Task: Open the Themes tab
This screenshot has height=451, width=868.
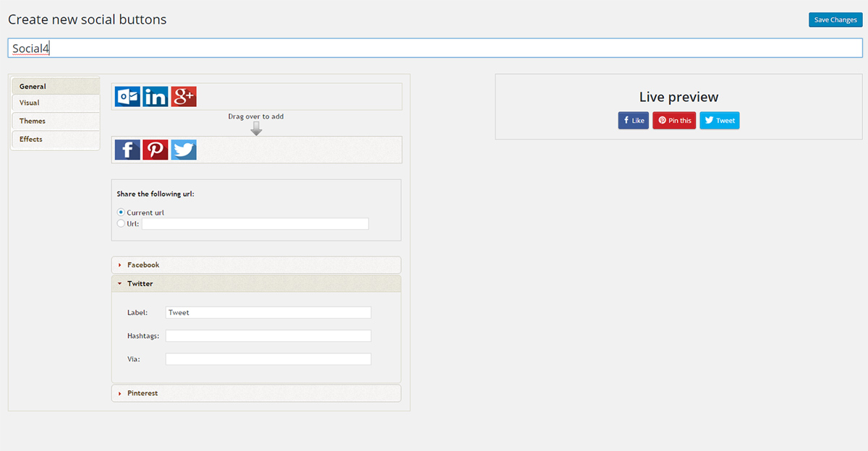Action: (56, 121)
